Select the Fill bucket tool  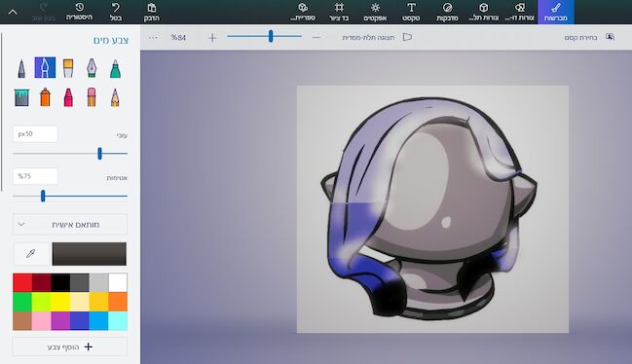click(x=21, y=98)
